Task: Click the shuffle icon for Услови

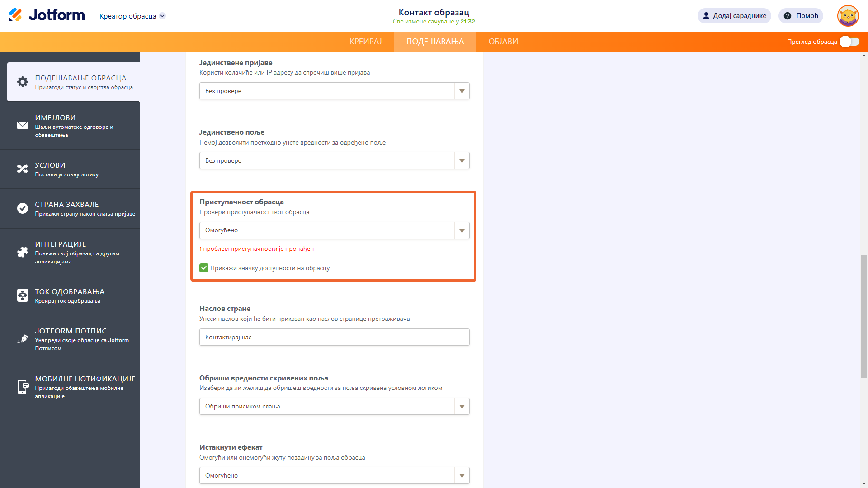Action: (23, 169)
